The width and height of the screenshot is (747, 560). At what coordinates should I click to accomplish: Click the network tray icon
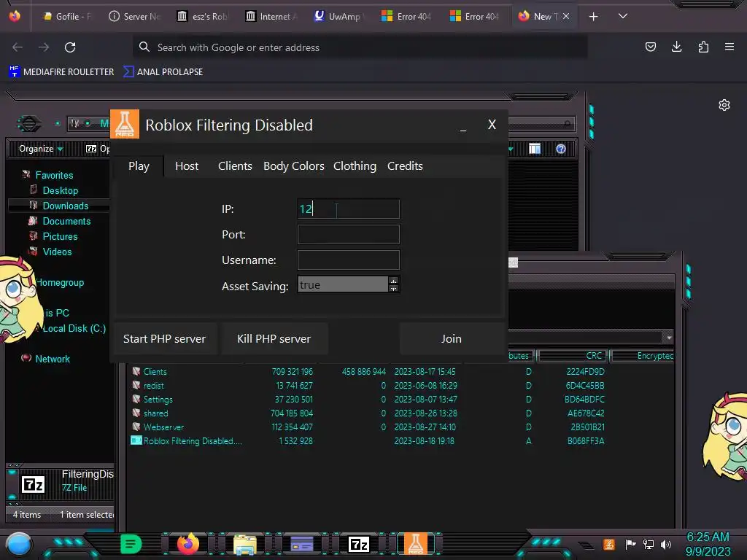648,544
